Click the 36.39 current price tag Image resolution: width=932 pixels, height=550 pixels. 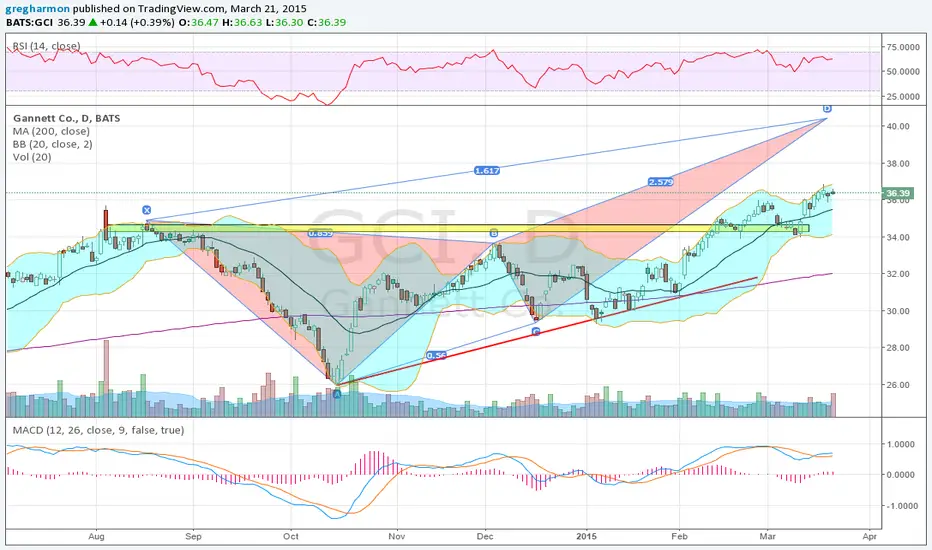(898, 193)
